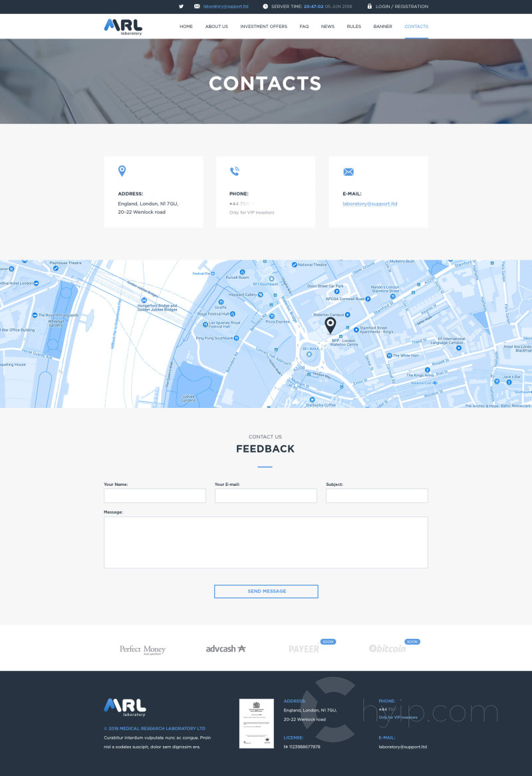Screen dimensions: 532x776
Task: Focus the Subject field
Action: tap(377, 496)
